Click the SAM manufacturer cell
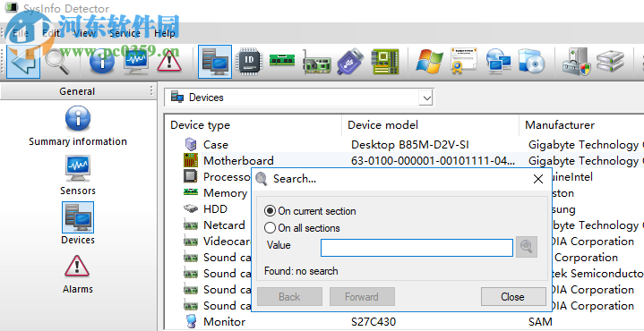 coord(540,321)
